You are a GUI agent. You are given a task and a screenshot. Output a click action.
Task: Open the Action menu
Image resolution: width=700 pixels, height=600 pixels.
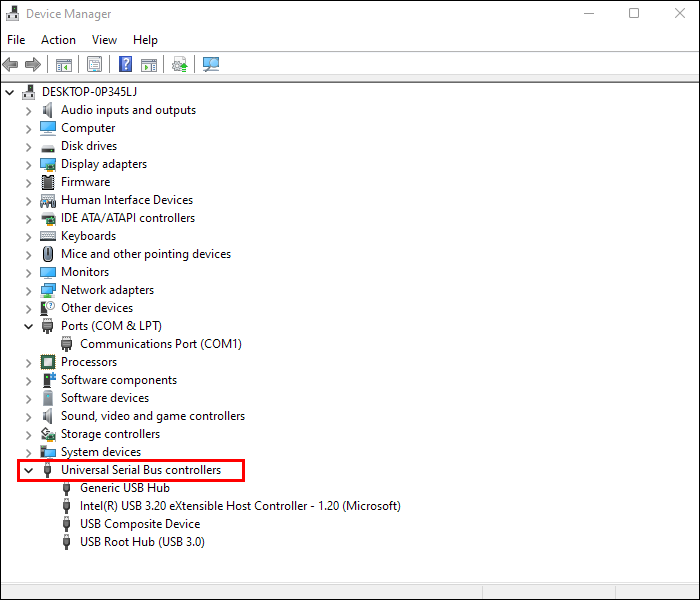58,40
